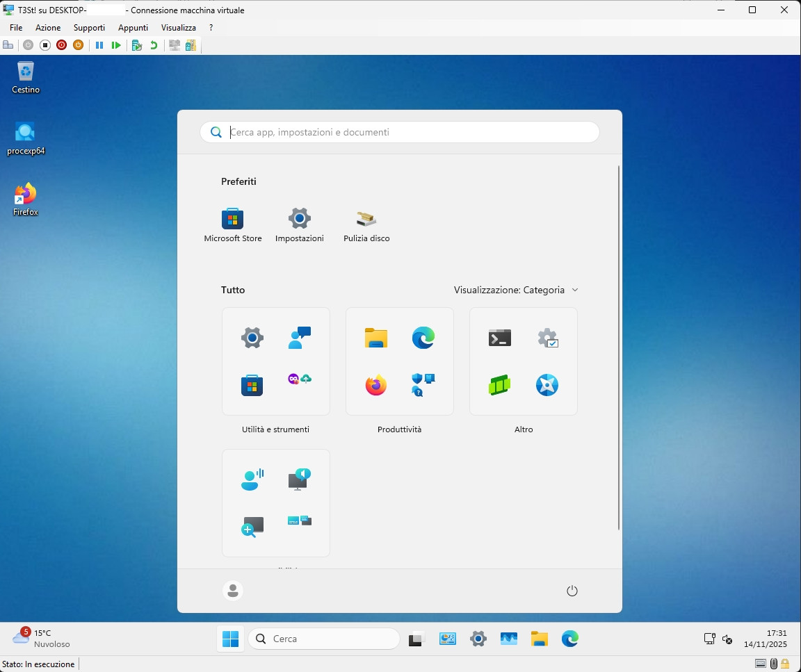Viewport: 801px width, 672px height.
Task: Open the Visualizza menu
Action: [x=178, y=28]
